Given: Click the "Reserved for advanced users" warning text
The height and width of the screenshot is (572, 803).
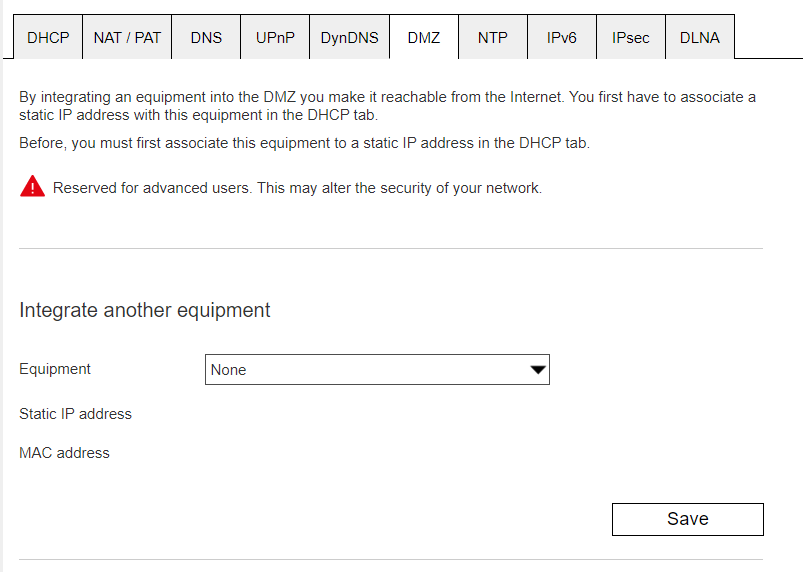Looking at the screenshot, I should pyautogui.click(x=297, y=188).
